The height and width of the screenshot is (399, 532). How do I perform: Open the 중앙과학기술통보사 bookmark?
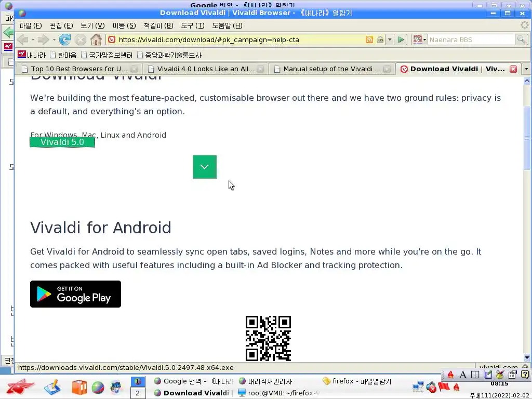pyautogui.click(x=169, y=55)
